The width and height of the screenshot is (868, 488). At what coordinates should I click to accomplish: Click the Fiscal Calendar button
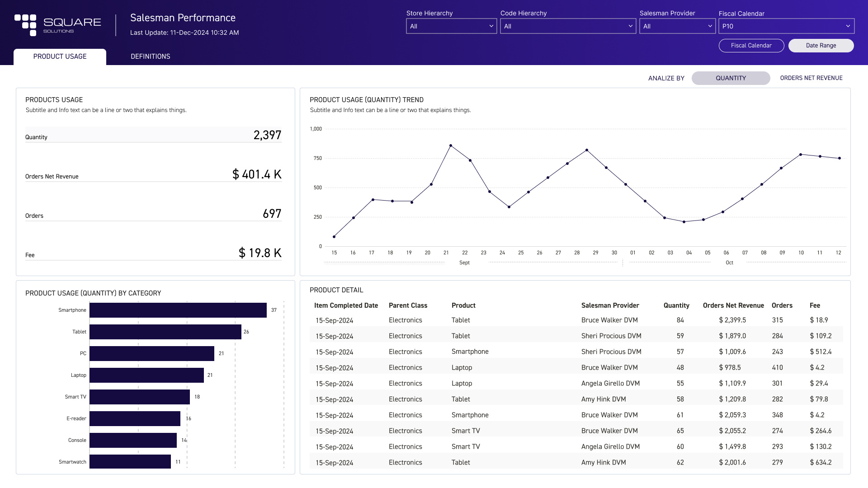click(751, 45)
